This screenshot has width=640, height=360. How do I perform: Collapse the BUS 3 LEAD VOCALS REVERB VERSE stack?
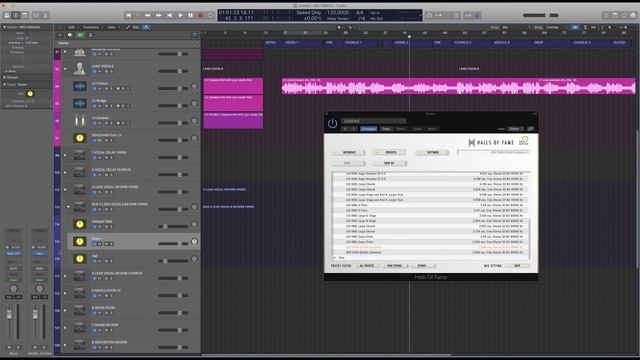68,207
